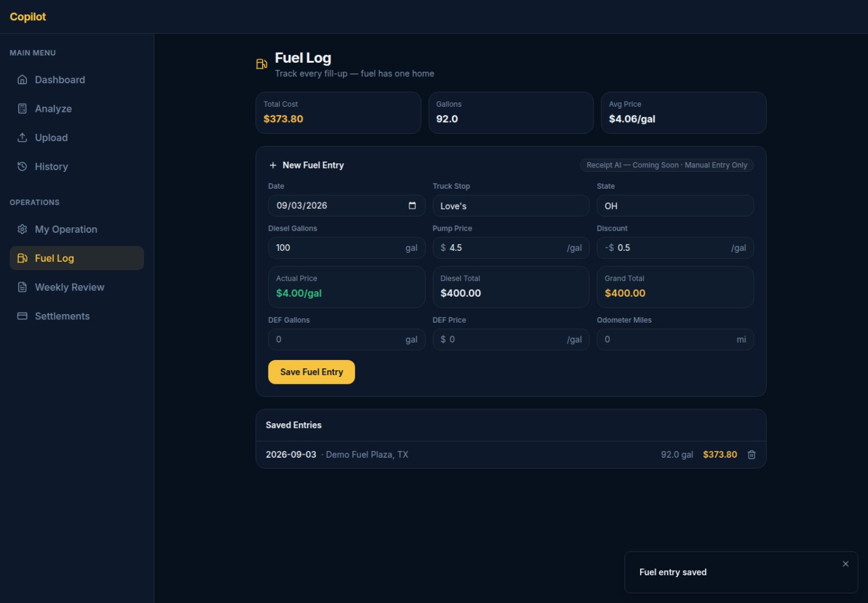The width and height of the screenshot is (868, 603).
Task: Click the Receipt AI Coming Soon badge
Action: 667,165
